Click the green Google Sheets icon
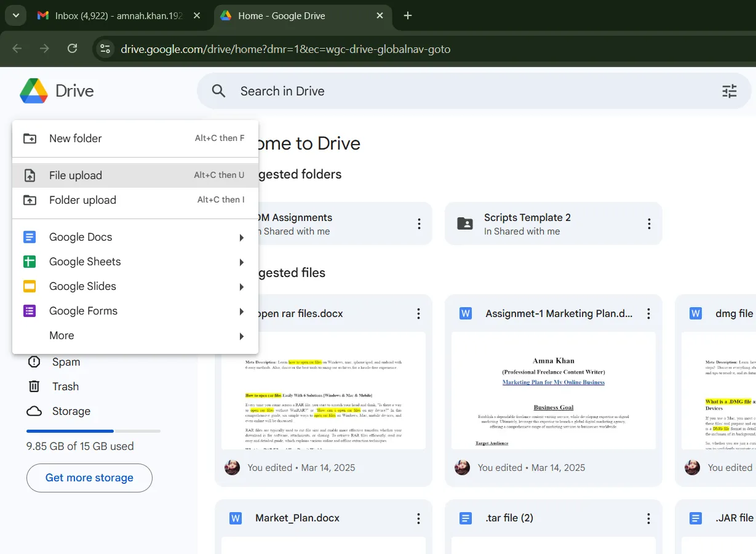This screenshot has height=554, width=756. point(30,262)
